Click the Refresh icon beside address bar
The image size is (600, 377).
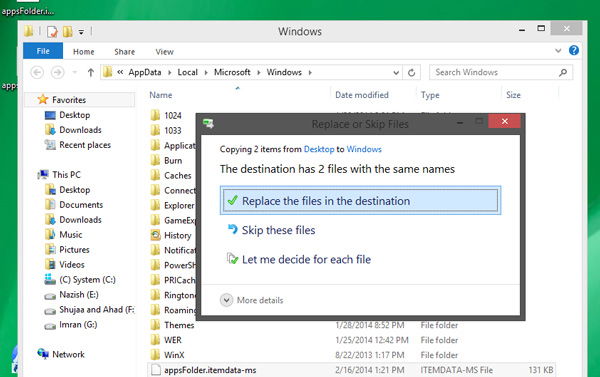click(411, 72)
